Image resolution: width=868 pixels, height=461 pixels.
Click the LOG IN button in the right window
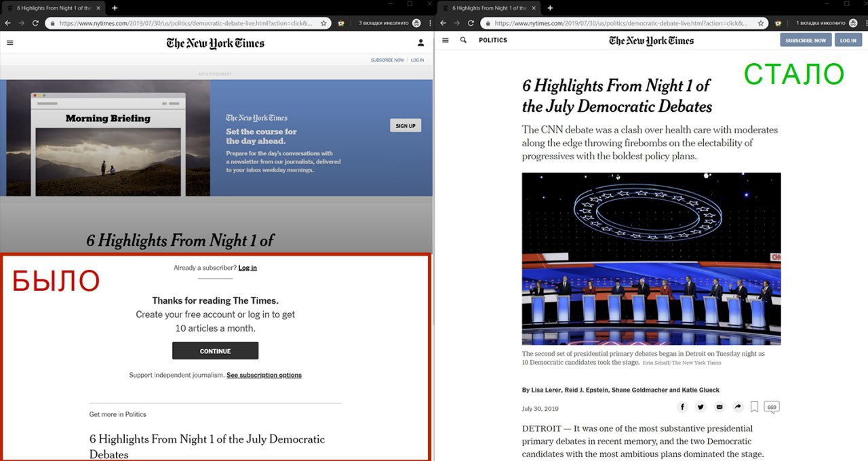click(x=848, y=40)
